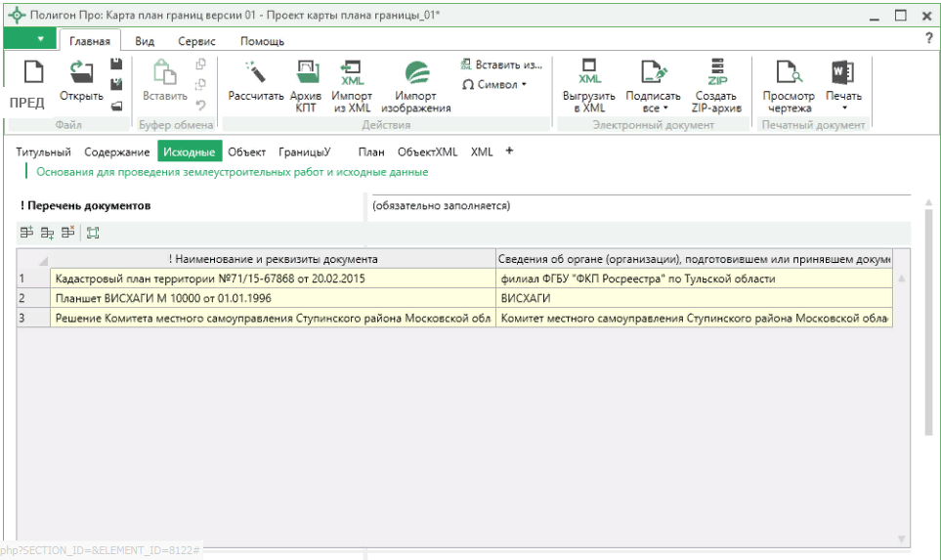Viewport: 941px width, 560px height.
Task: Open the Архив КПТ tool
Action: (307, 73)
